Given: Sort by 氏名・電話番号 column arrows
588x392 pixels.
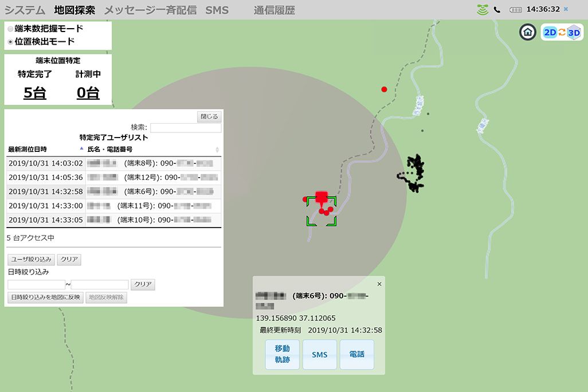Looking at the screenshot, I should pos(217,150).
